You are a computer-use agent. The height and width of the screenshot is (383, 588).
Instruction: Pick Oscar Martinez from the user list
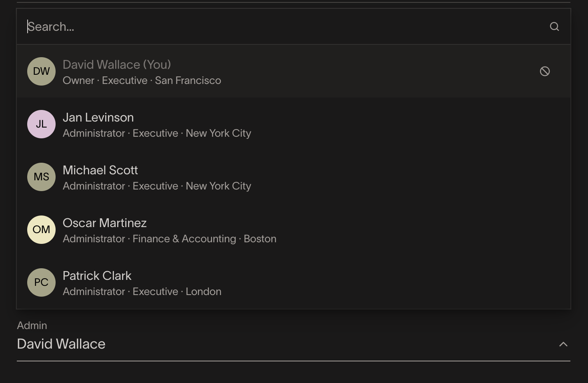tap(294, 229)
